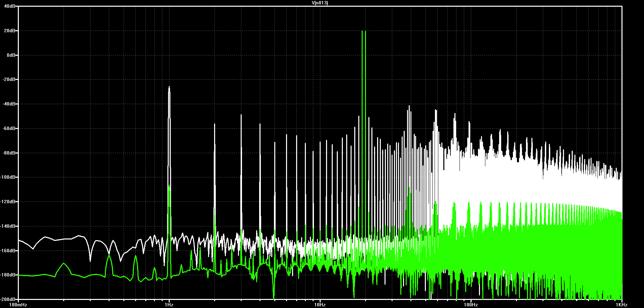Click the 1KHz x-axis label
Screen dimensions: 644x308
coord(622,305)
